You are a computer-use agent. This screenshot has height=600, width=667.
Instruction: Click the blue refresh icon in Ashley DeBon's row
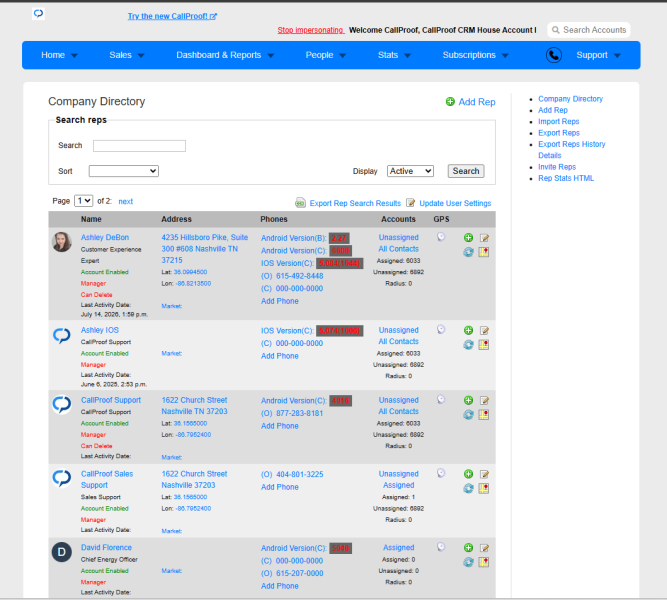pos(468,252)
